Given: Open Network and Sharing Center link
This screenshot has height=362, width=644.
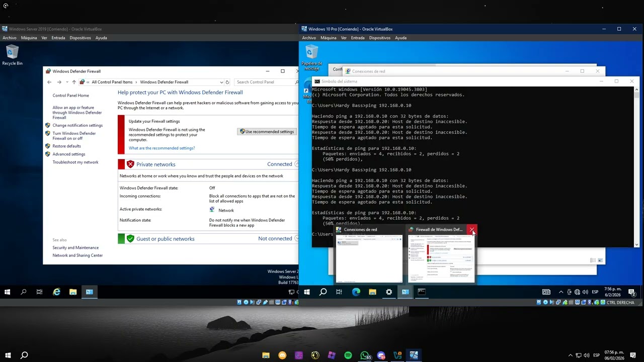Looking at the screenshot, I should coord(77,255).
